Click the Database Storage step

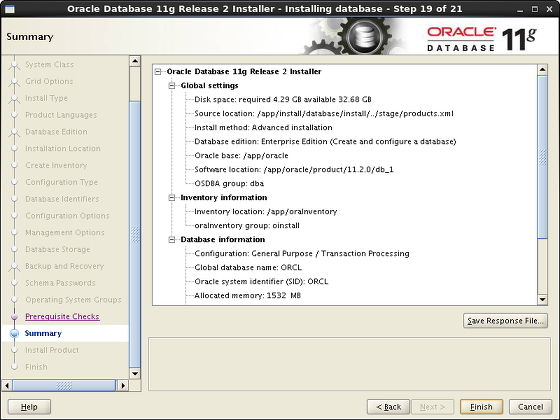click(58, 249)
